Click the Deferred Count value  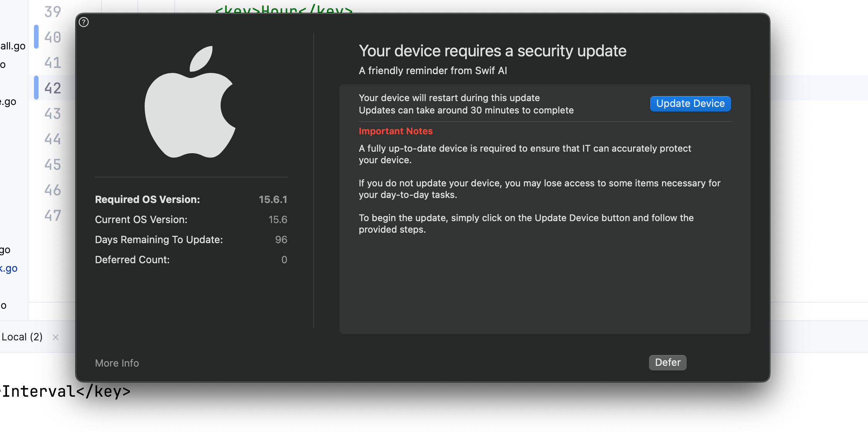pos(284,260)
